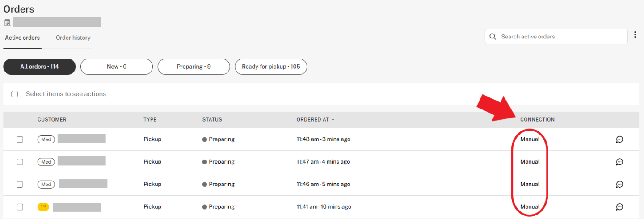Toggle the select all items checkbox
Screen dimensions: 644x219
click(x=15, y=94)
